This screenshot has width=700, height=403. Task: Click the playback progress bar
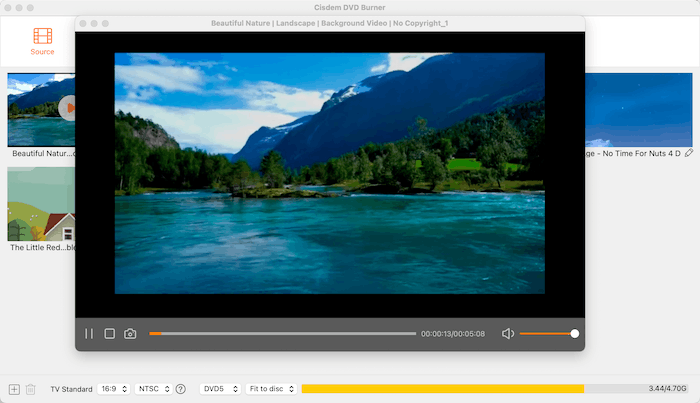pos(283,334)
